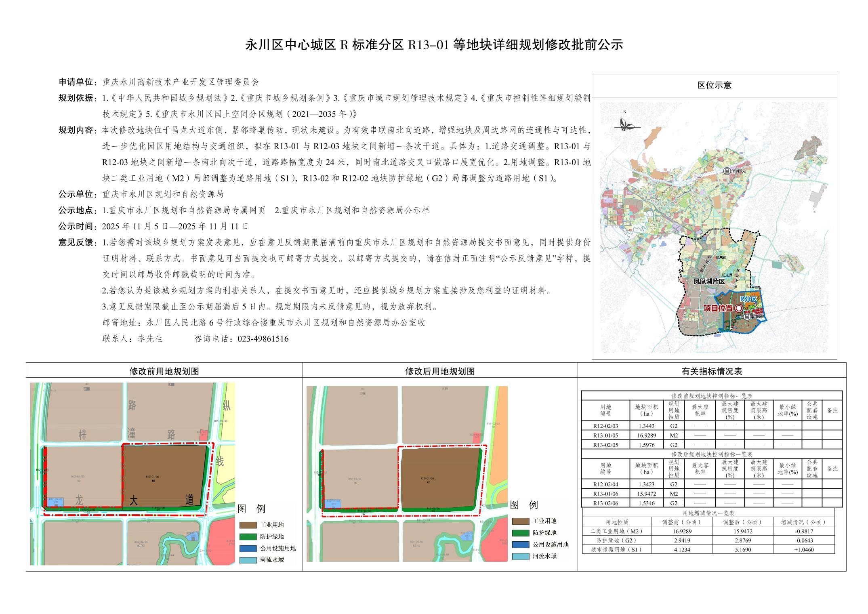
Task: Click the blue R分区 label on map
Action: [748, 299]
